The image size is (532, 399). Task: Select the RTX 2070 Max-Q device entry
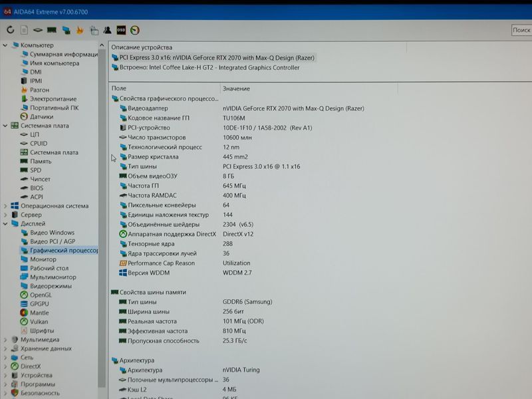213,58
